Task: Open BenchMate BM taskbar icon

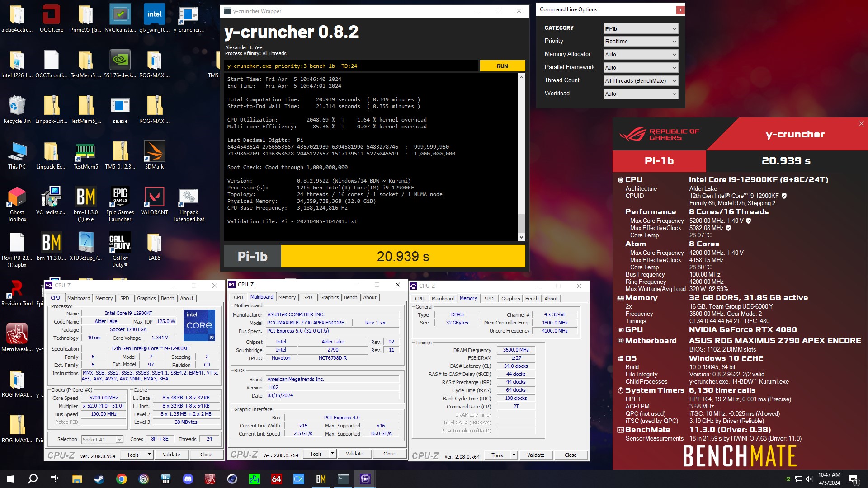Action: click(x=321, y=479)
